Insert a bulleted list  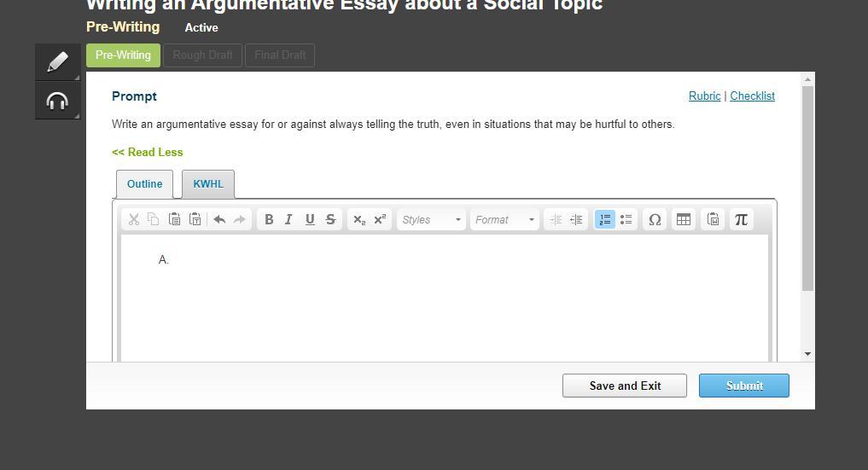click(626, 219)
